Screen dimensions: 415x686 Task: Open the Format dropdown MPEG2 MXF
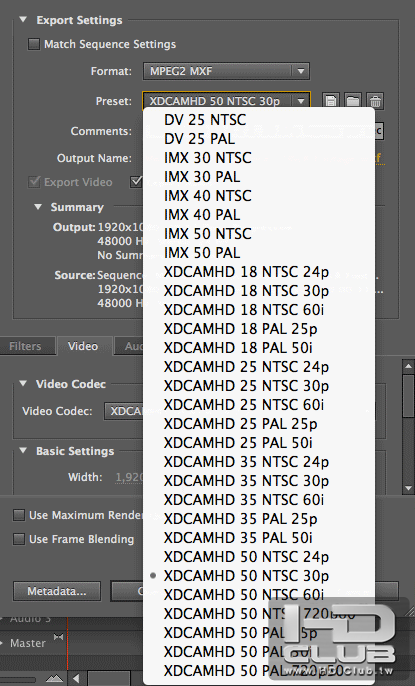226,71
